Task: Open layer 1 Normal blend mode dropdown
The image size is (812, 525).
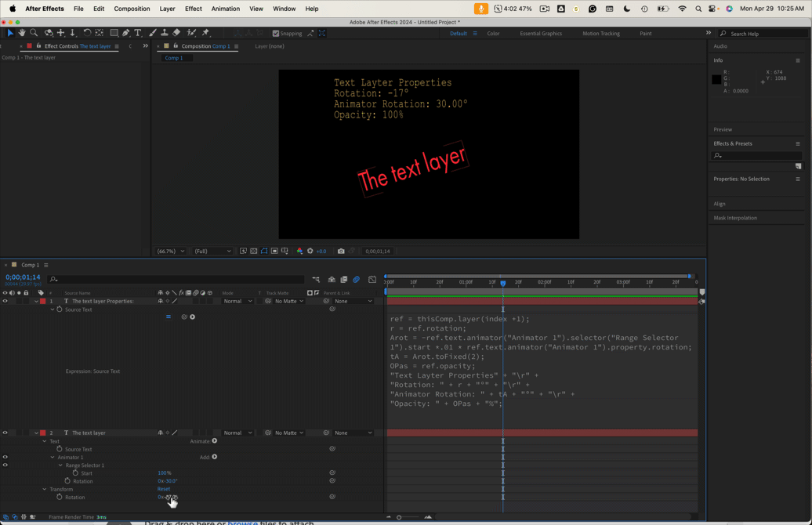Action: coord(237,301)
